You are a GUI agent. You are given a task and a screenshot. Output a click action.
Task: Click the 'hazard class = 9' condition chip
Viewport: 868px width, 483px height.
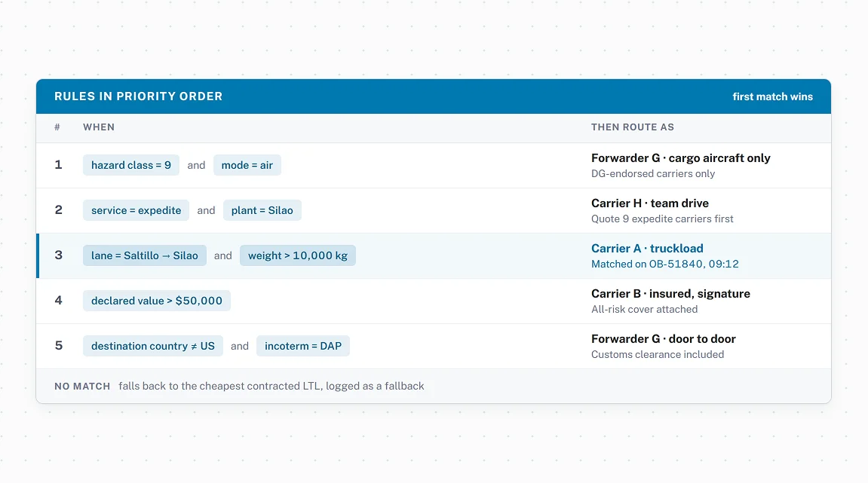click(x=131, y=165)
